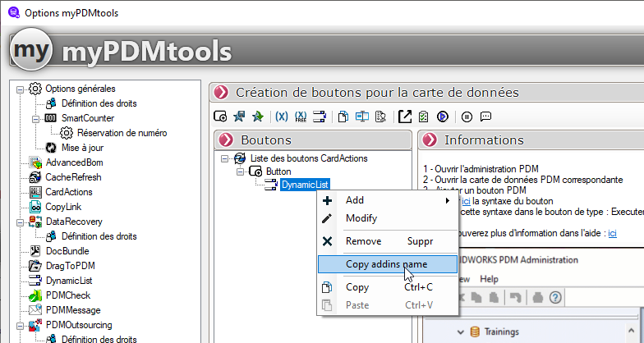Click the (X) FREE variable toolbar icon
This screenshot has width=644, height=343.
(x=301, y=117)
